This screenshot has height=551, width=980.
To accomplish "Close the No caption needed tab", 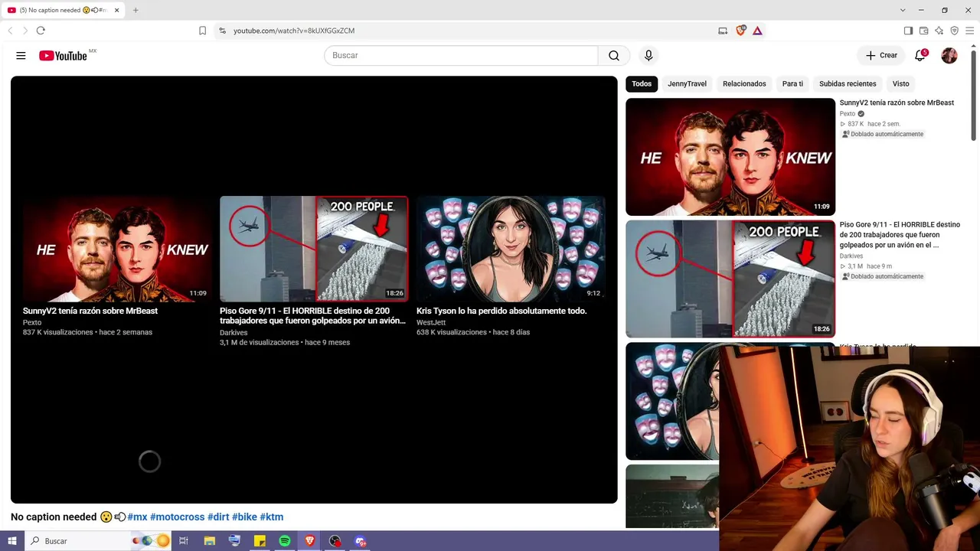I will tap(116, 10).
